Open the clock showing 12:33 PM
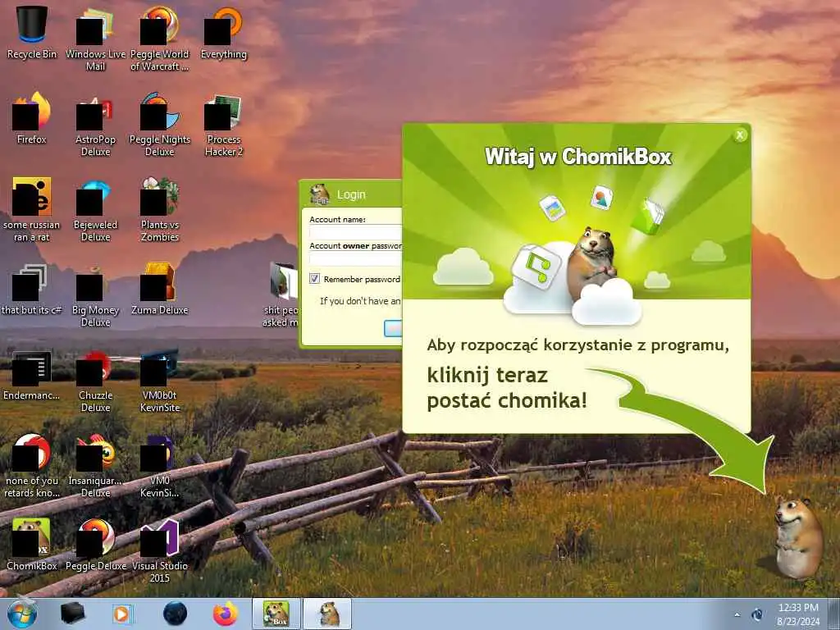The height and width of the screenshot is (630, 840). [798, 614]
